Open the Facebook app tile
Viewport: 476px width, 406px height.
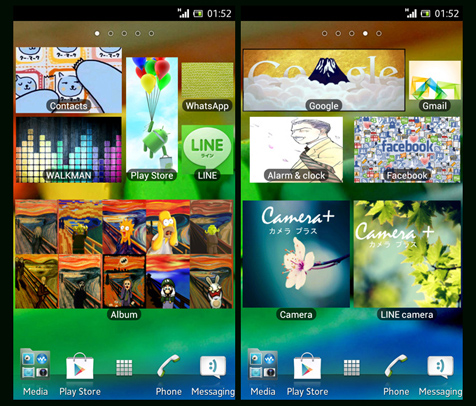click(407, 150)
